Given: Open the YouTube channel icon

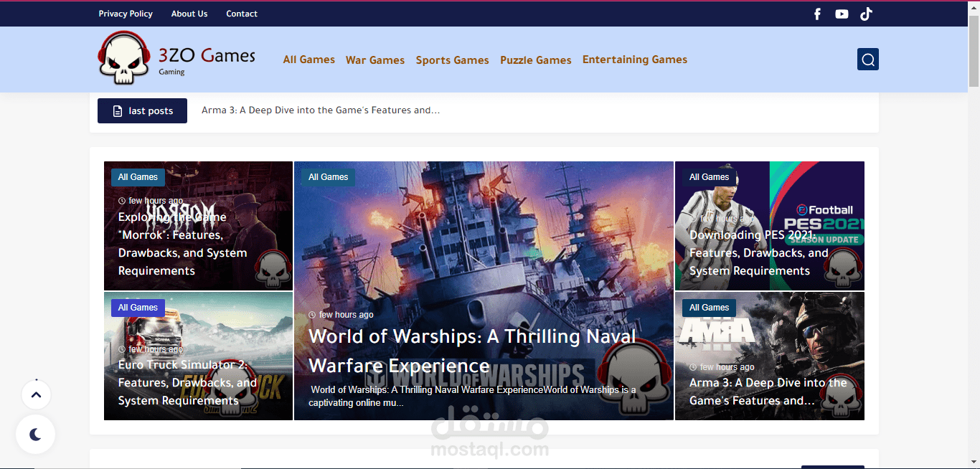Looking at the screenshot, I should pyautogui.click(x=842, y=14).
